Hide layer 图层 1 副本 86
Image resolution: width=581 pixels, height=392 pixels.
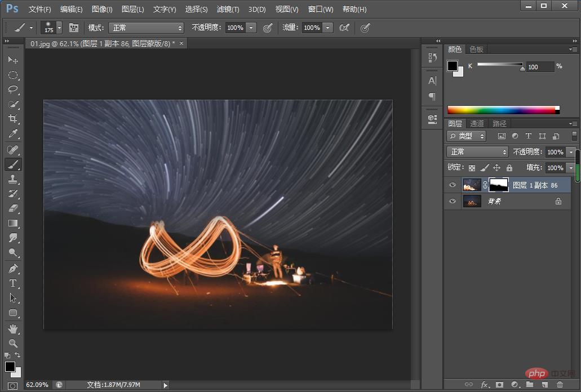coord(453,185)
